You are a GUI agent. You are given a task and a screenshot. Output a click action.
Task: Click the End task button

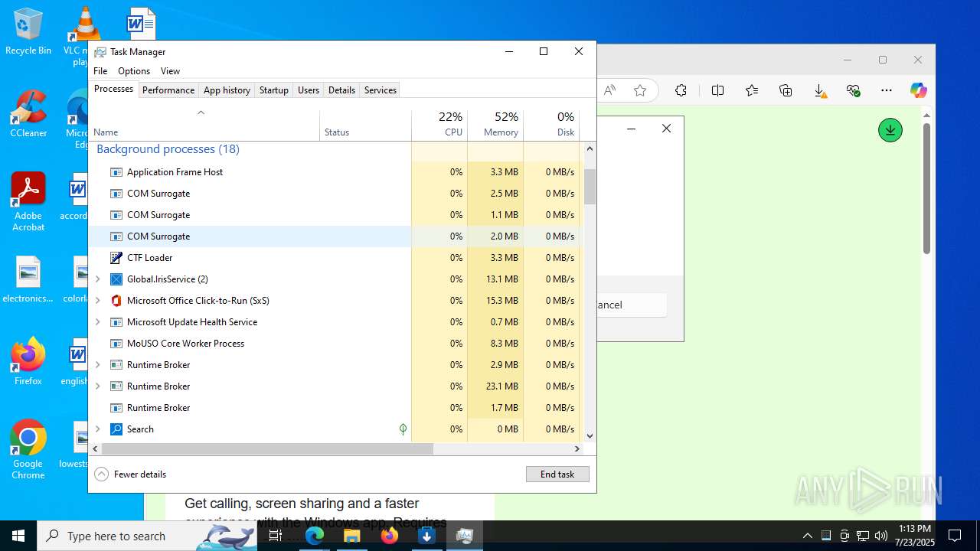pos(557,474)
